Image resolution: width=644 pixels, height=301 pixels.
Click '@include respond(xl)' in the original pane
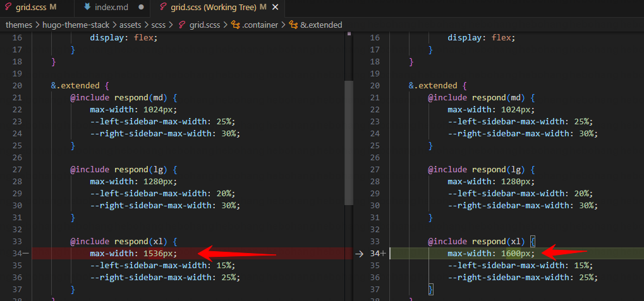click(x=119, y=241)
